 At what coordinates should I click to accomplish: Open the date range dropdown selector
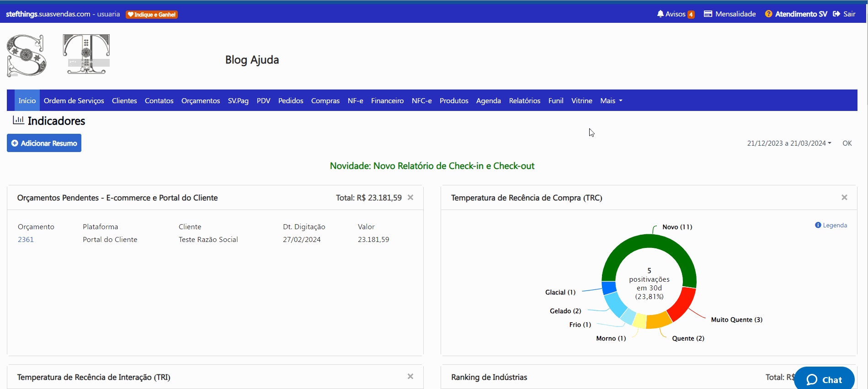[789, 143]
